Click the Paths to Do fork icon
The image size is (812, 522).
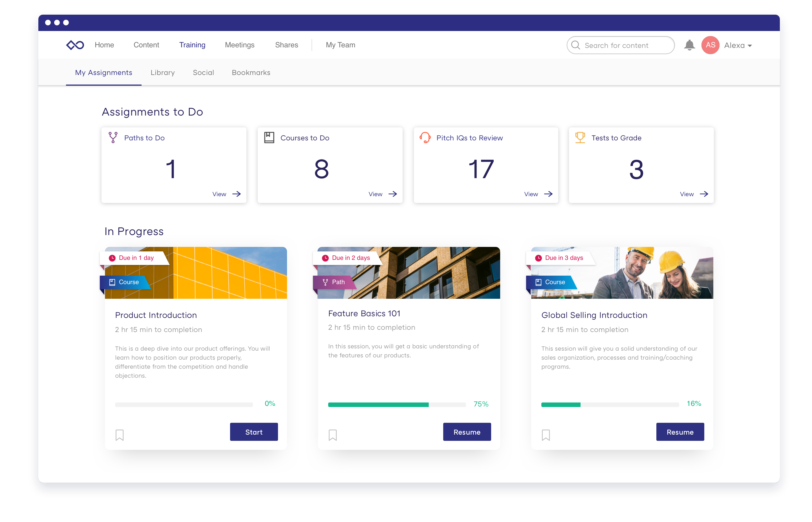coord(113,138)
